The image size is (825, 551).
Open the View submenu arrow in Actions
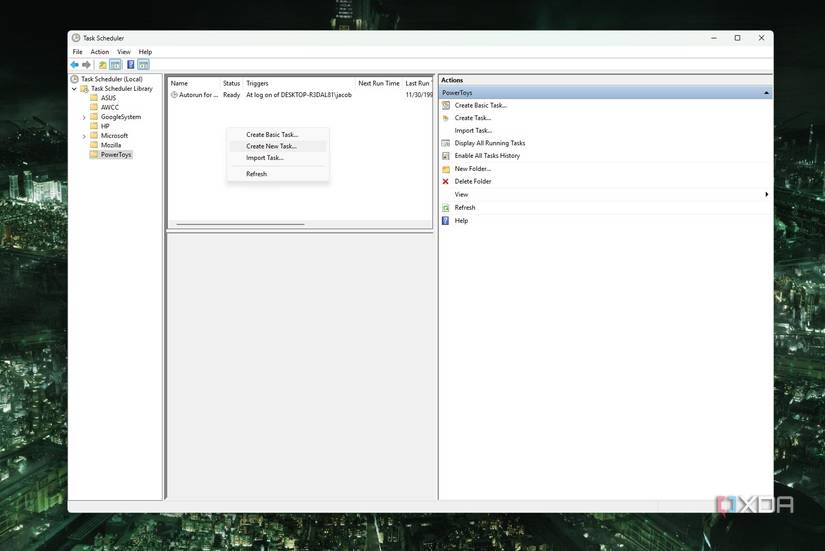click(766, 195)
